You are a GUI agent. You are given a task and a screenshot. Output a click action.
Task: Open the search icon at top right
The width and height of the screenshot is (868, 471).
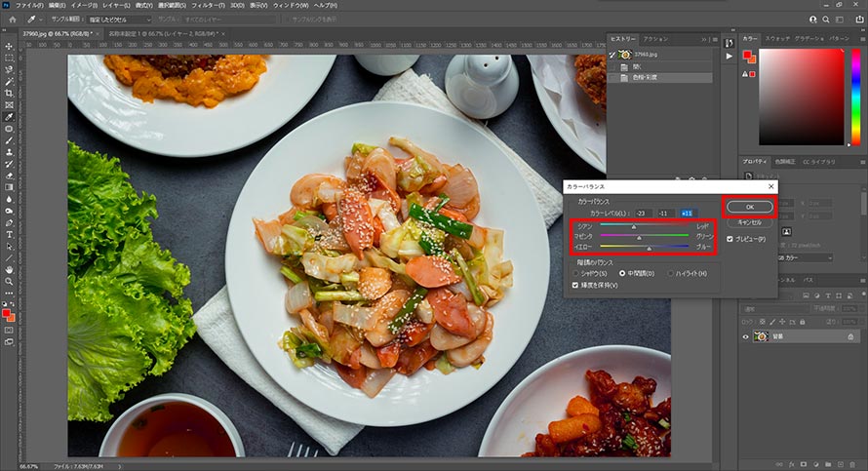pyautogui.click(x=825, y=20)
